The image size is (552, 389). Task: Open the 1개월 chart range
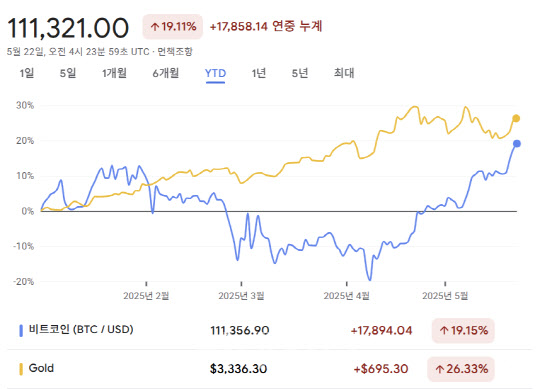[x=114, y=73]
